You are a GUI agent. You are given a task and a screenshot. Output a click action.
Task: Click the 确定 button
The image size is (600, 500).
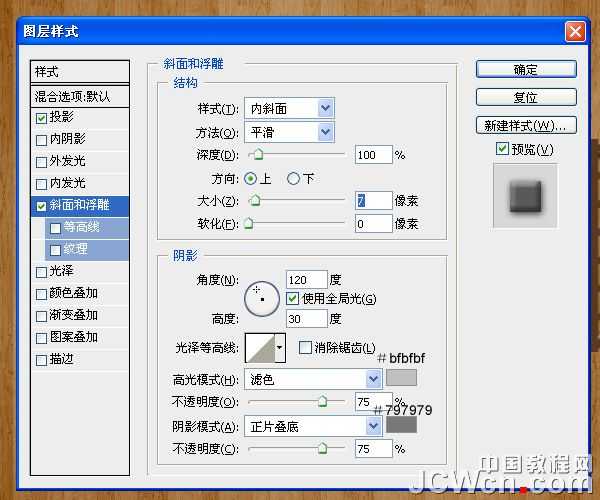point(526,69)
